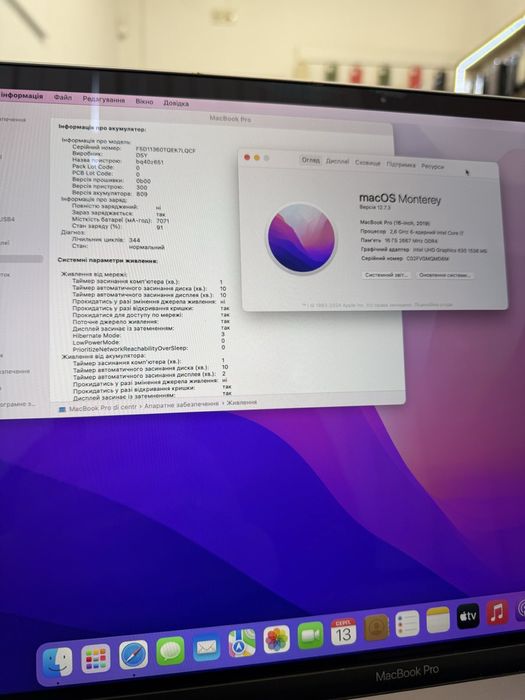Click the MacBook Pro (16-inch, 2019) line

(x=395, y=222)
